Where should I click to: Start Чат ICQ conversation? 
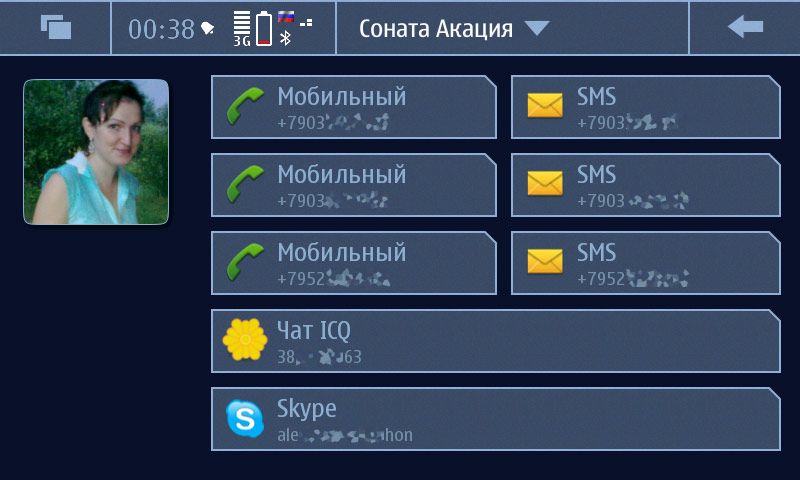click(496, 341)
